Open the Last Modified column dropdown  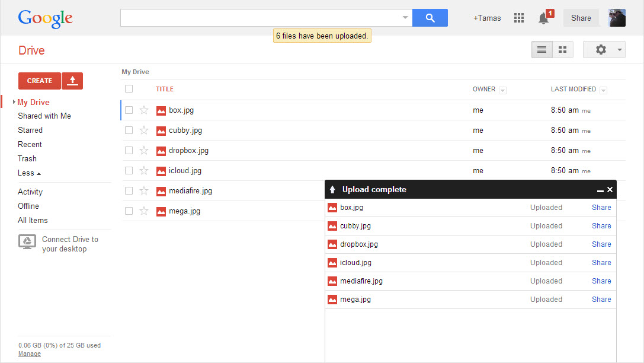[603, 90]
